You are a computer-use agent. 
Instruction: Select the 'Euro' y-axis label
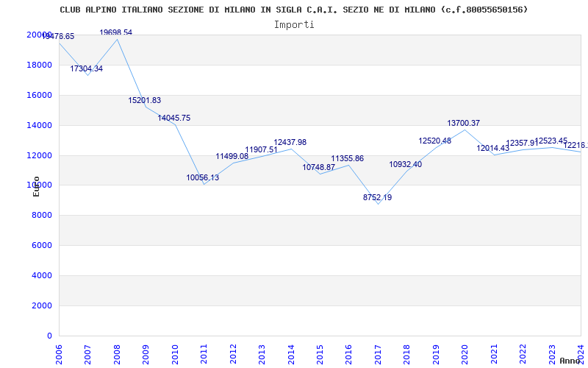36,186
